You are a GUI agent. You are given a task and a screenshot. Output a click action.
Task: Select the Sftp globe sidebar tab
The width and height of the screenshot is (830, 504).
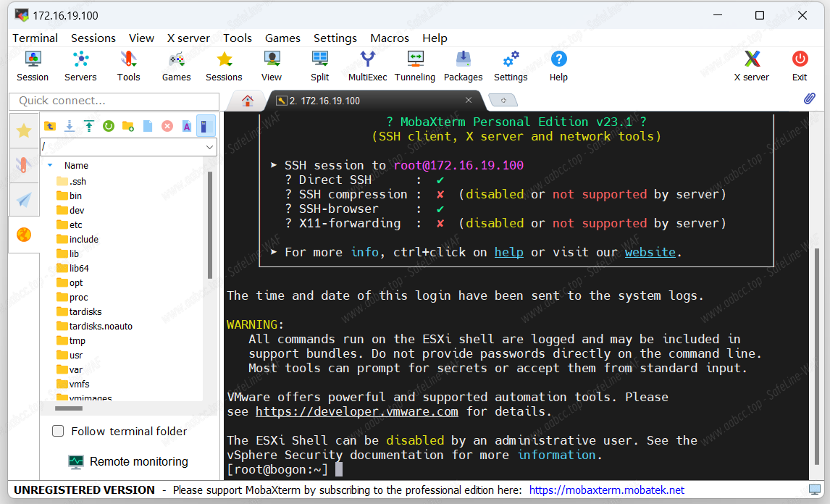pyautogui.click(x=24, y=235)
